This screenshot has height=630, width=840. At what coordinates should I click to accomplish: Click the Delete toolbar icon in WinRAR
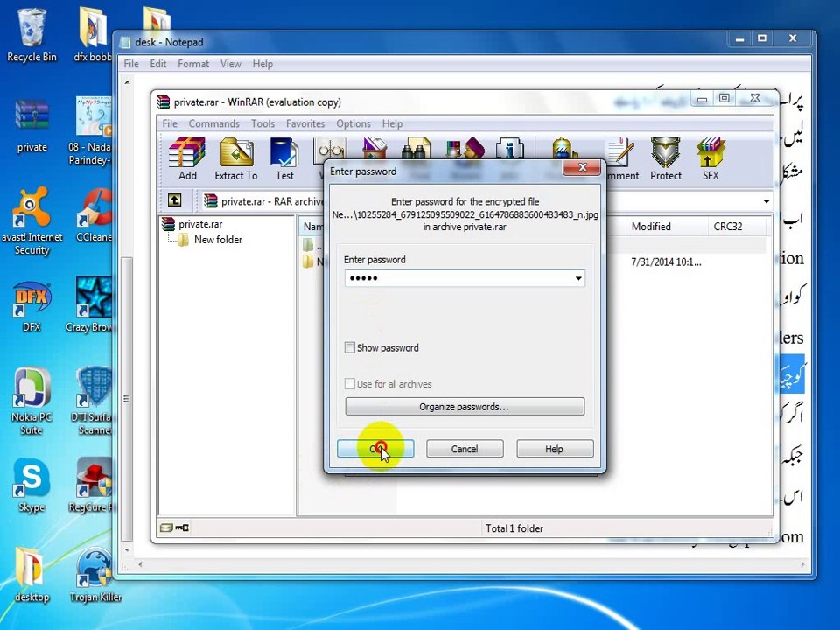tap(374, 149)
